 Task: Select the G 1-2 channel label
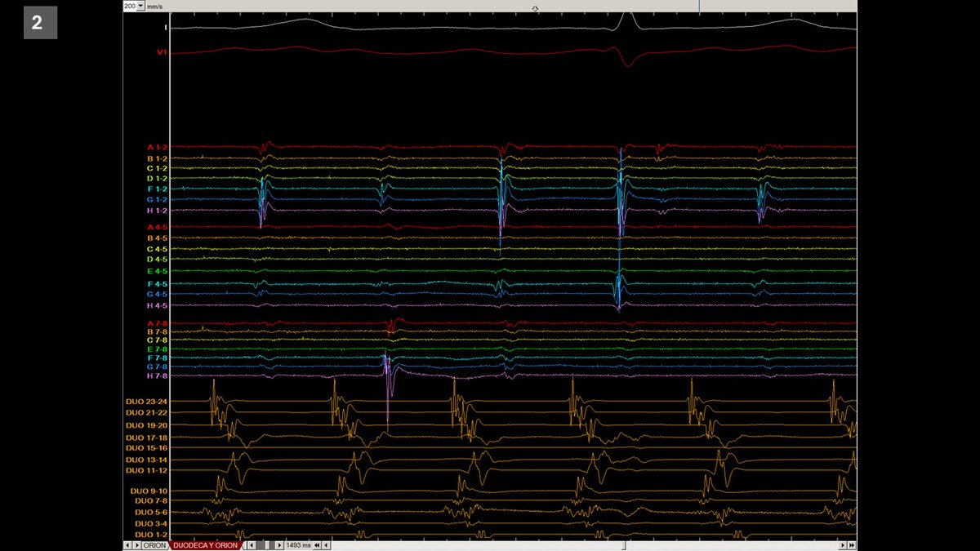(157, 200)
